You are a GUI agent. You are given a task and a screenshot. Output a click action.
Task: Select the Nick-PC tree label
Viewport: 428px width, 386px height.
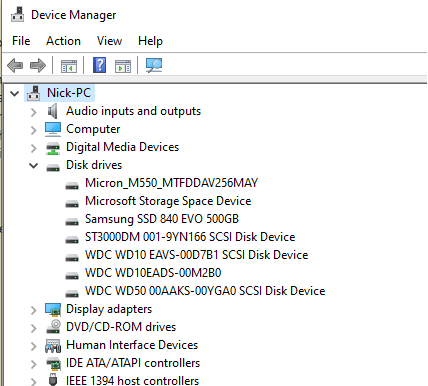pos(69,93)
